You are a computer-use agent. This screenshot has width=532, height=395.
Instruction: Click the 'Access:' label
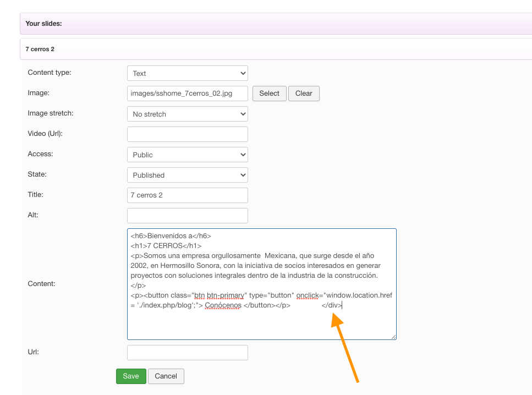coord(40,153)
